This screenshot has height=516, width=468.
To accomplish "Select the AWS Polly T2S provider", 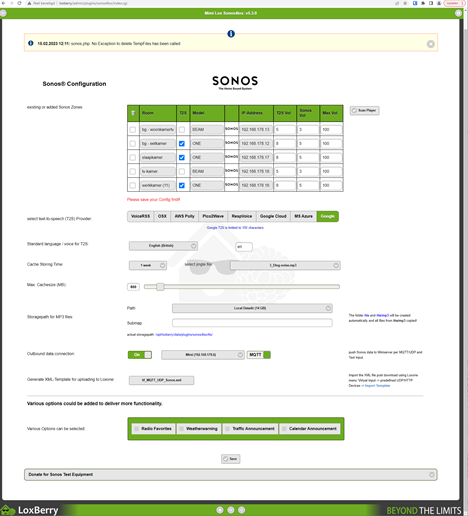I will point(185,216).
